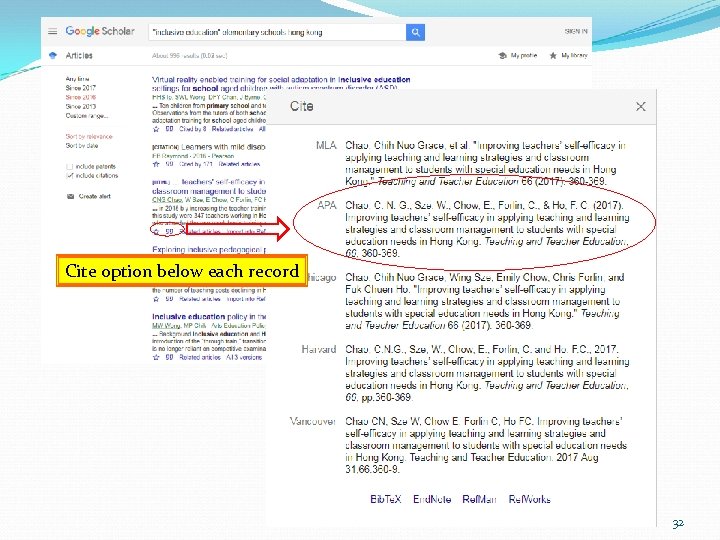Export citation via RefMan link
This screenshot has height=540, width=720.
coord(479,499)
